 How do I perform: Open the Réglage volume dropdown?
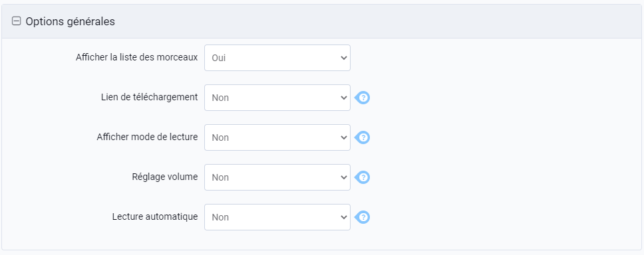pyautogui.click(x=277, y=177)
